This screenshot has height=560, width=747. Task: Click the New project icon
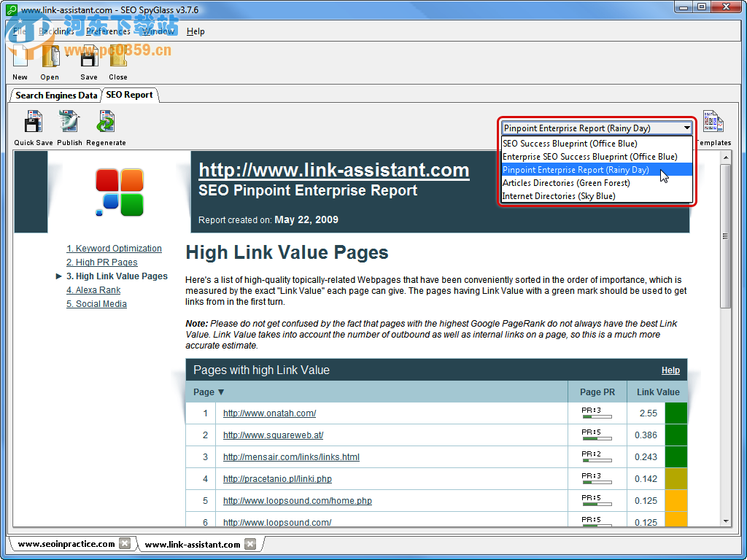[20, 58]
